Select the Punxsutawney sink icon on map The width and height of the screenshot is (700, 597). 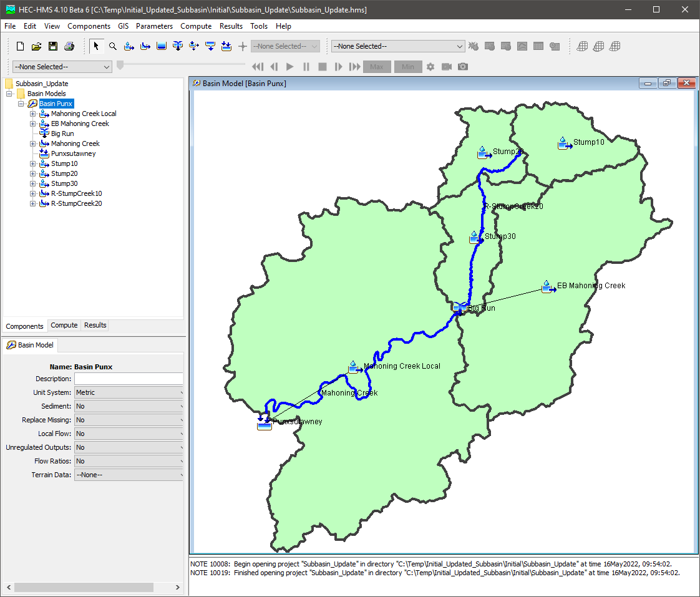click(x=265, y=423)
